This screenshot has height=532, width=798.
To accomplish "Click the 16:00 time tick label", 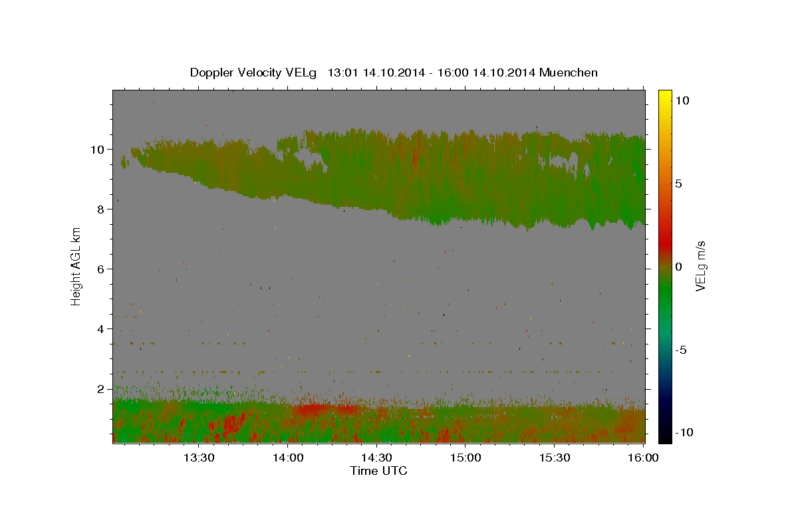I will click(x=643, y=458).
